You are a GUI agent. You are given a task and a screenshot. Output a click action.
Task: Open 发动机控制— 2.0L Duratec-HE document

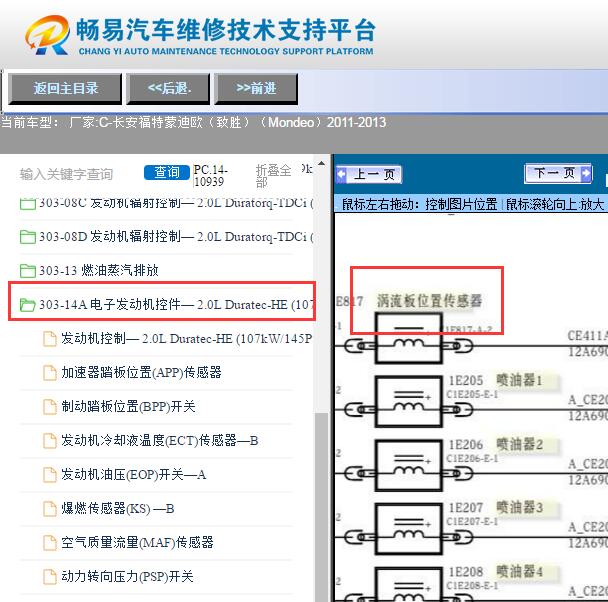[x=187, y=338]
